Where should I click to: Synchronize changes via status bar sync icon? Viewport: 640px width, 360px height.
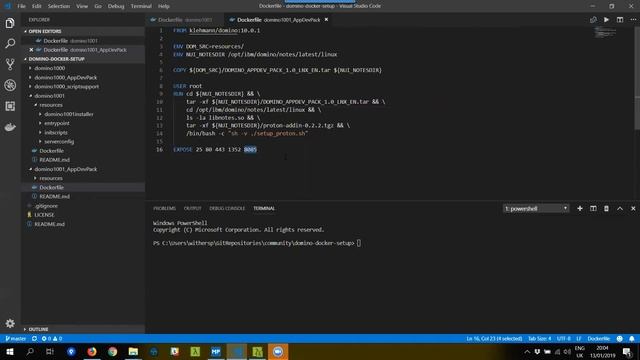point(34,338)
